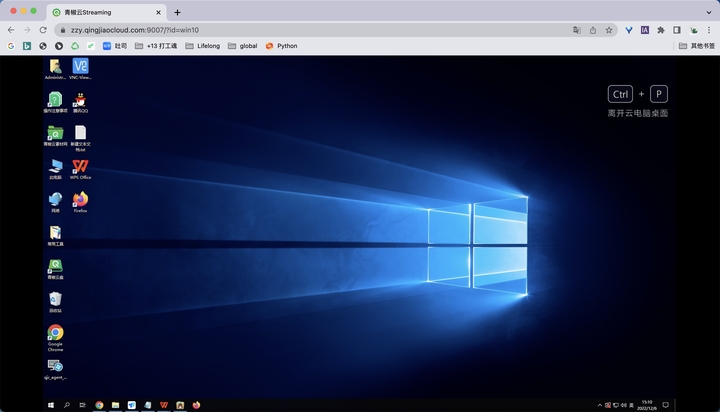The image size is (720, 412).
Task: Open the Recycle Bin on the desktop
Action: pos(55,299)
